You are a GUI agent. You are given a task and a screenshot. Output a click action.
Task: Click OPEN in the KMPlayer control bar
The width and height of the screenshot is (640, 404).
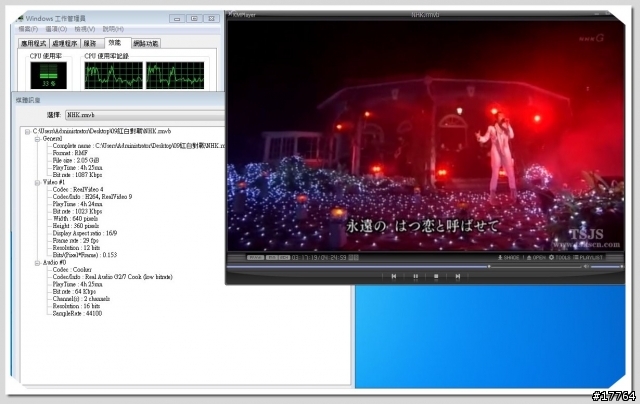(x=536, y=257)
